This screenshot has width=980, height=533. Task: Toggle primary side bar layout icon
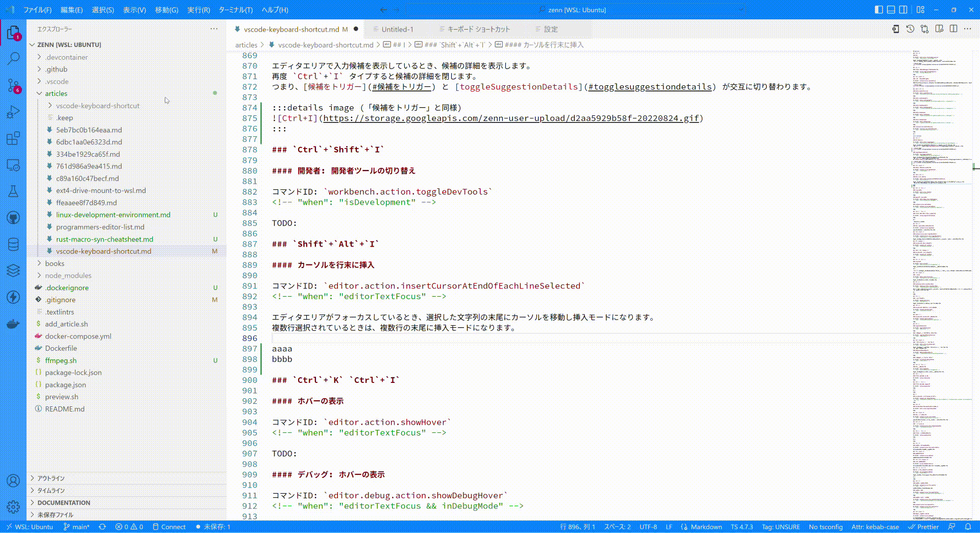pyautogui.click(x=878, y=10)
